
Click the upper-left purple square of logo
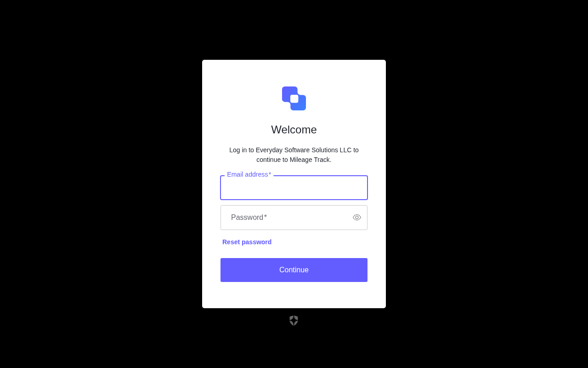pyautogui.click(x=288, y=92)
